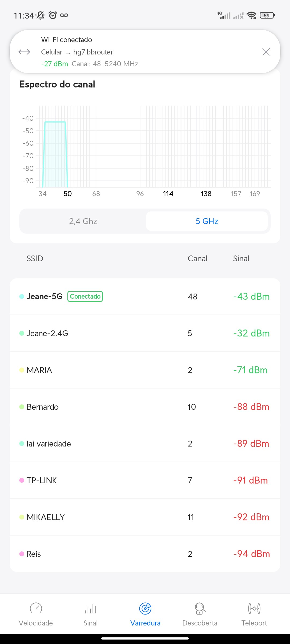The image size is (290, 644).
Task: Sort networks by Sinal column header
Action: (x=241, y=259)
